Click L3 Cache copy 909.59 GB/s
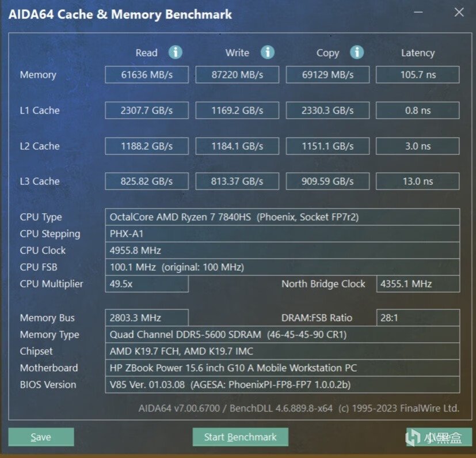The width and height of the screenshot is (476, 458). click(328, 181)
